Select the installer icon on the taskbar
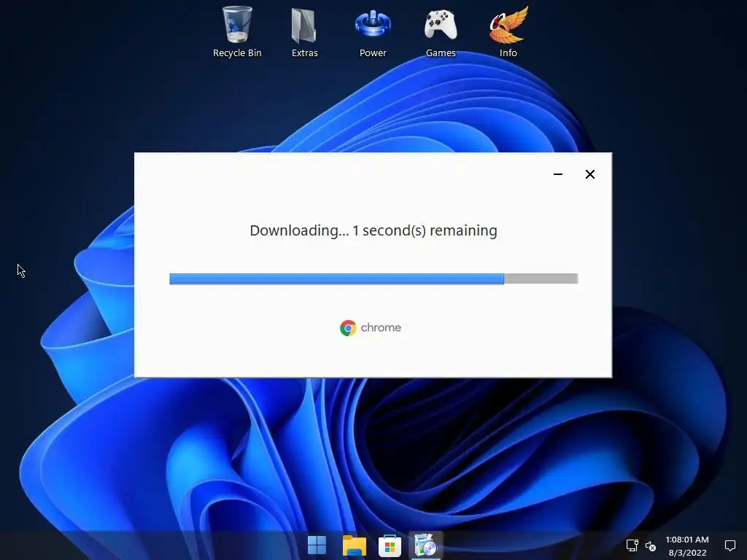The width and height of the screenshot is (747, 560). pyautogui.click(x=425, y=545)
